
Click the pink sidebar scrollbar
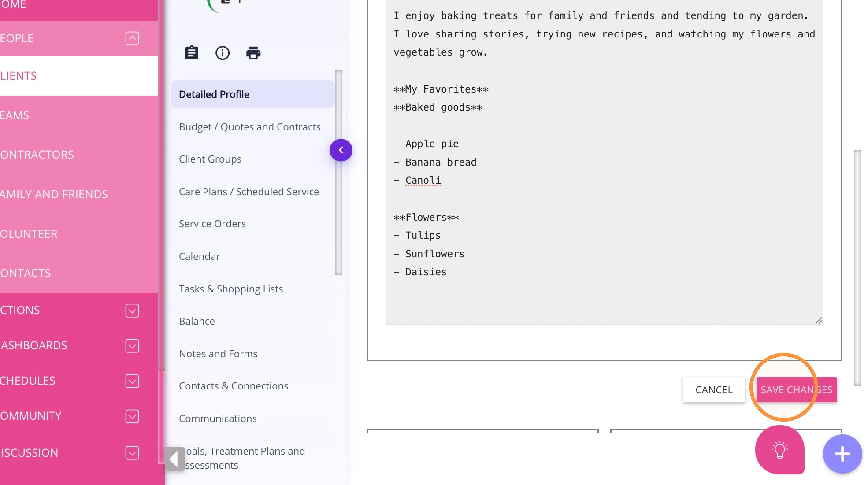click(x=161, y=185)
